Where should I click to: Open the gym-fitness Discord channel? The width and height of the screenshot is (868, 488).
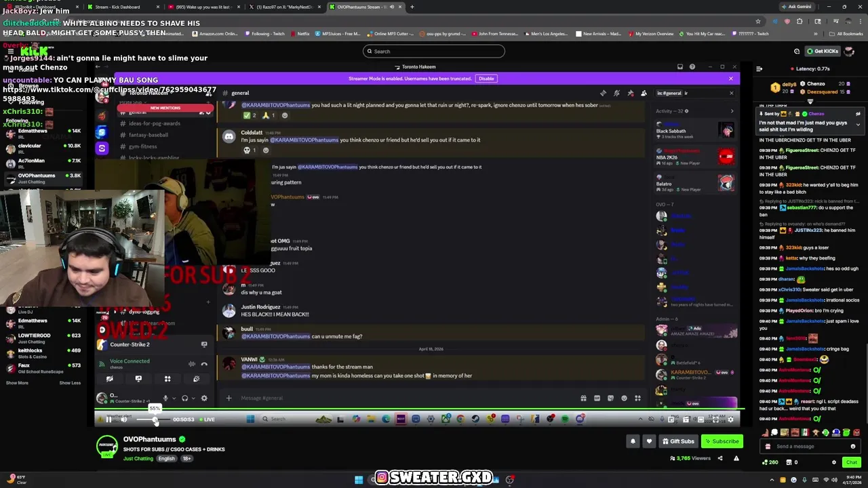coord(142,146)
